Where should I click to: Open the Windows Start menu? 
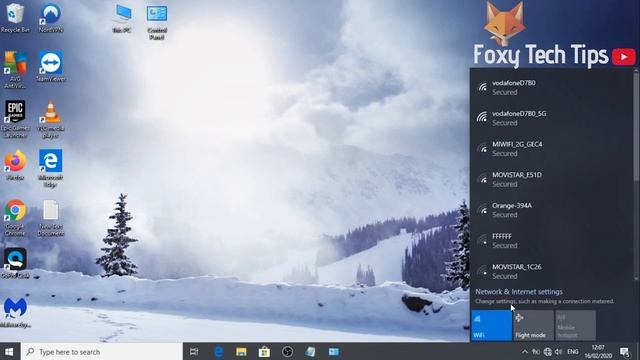click(x=9, y=351)
